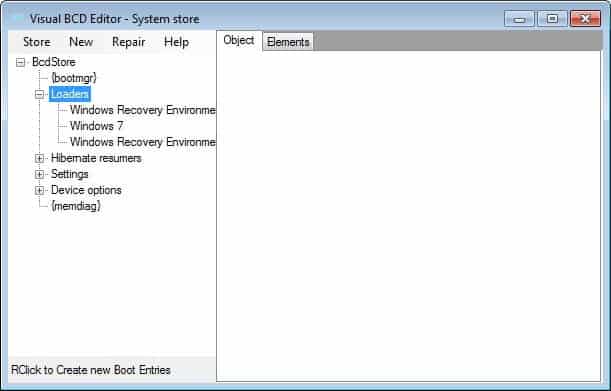Open the New menu
This screenshot has height=391, width=611.
click(x=81, y=42)
